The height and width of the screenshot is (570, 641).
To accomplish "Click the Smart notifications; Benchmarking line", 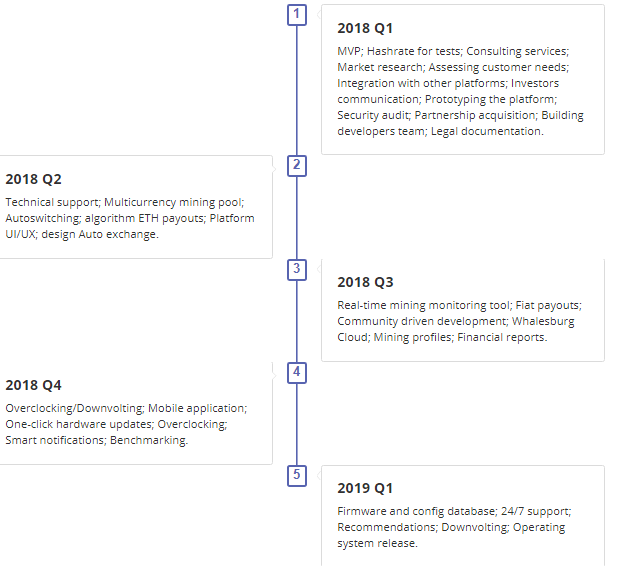I will coord(97,440).
